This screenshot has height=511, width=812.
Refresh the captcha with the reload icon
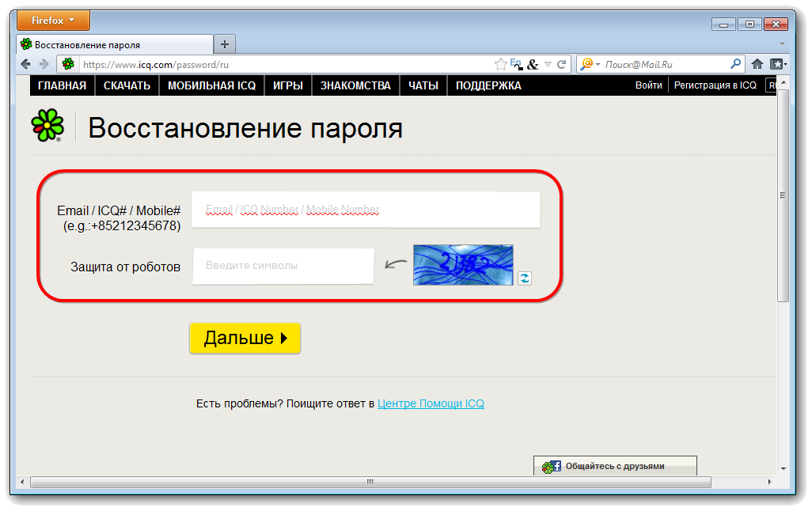point(525,278)
